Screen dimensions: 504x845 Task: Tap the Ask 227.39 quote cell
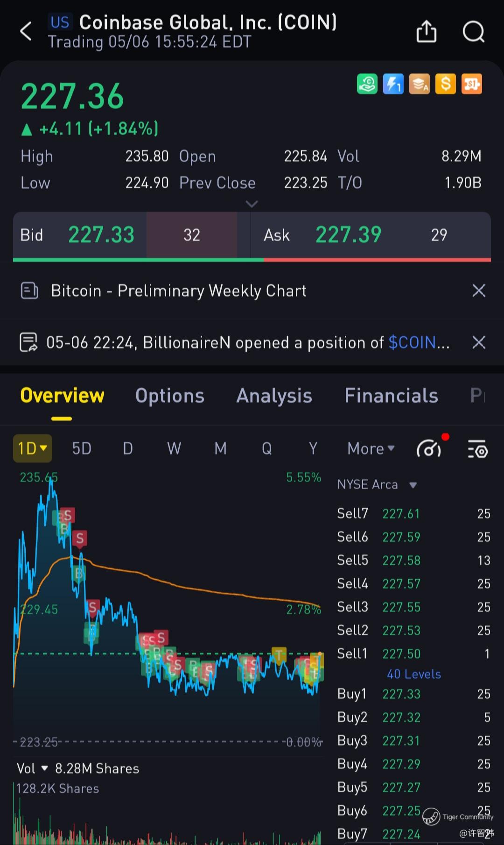371,235
